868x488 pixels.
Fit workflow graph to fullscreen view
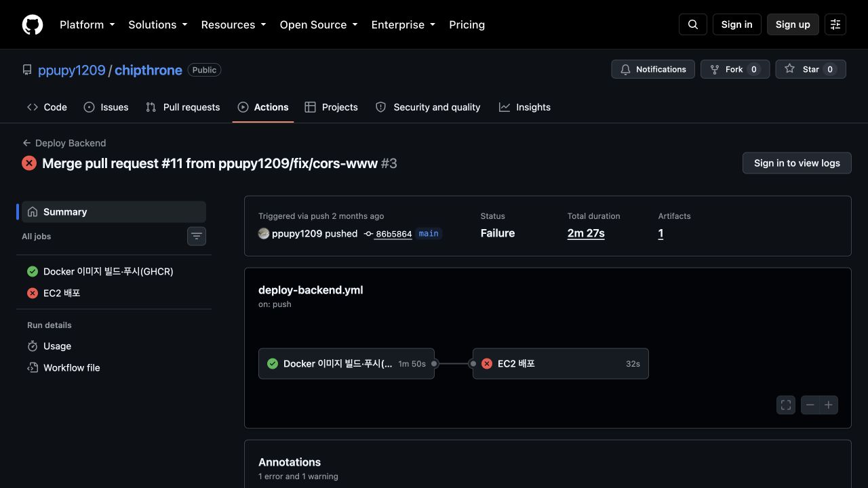[x=786, y=405]
